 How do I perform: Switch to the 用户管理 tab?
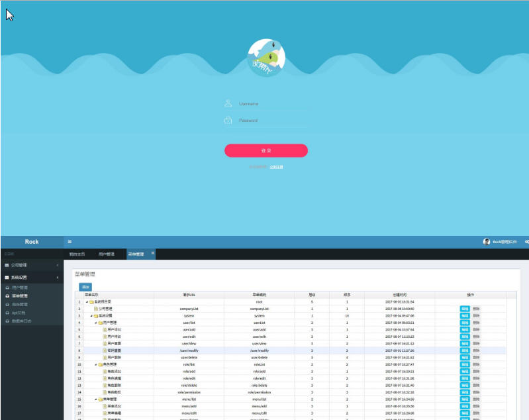tap(107, 254)
